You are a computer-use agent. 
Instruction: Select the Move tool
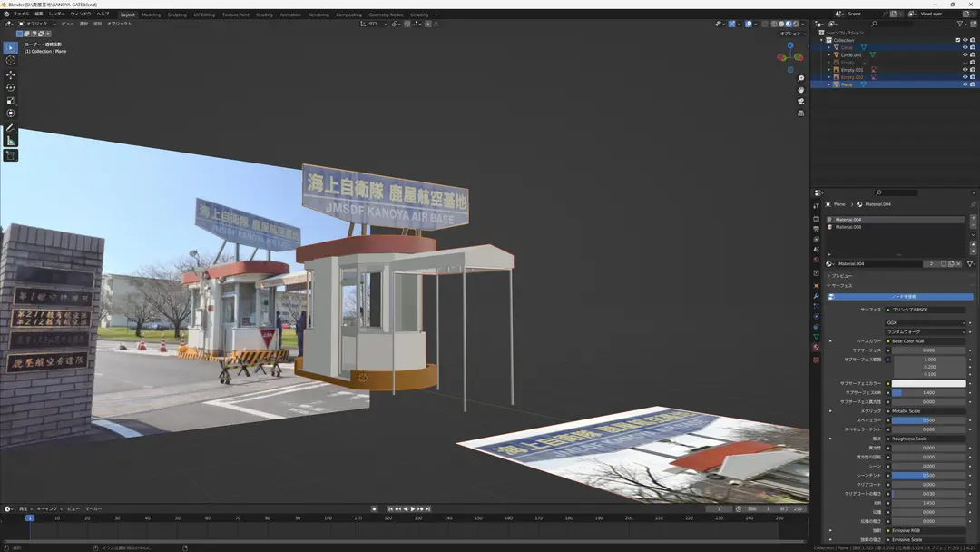(11, 74)
